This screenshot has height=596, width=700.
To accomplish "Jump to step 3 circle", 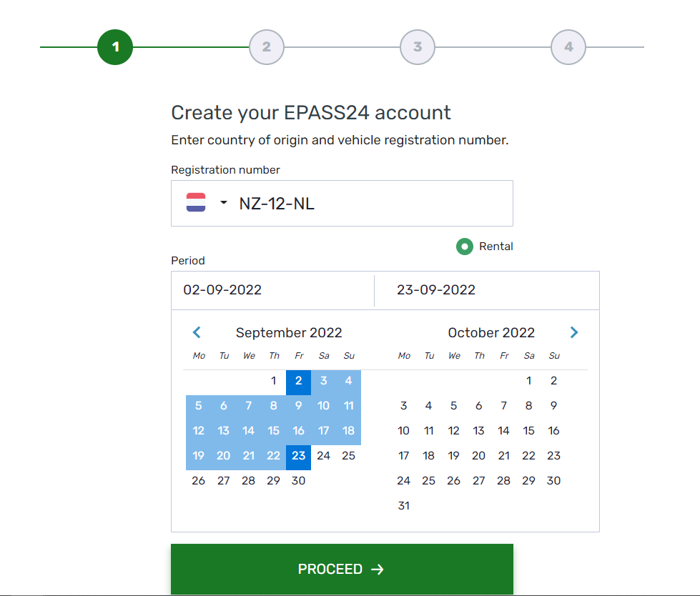I will (418, 47).
